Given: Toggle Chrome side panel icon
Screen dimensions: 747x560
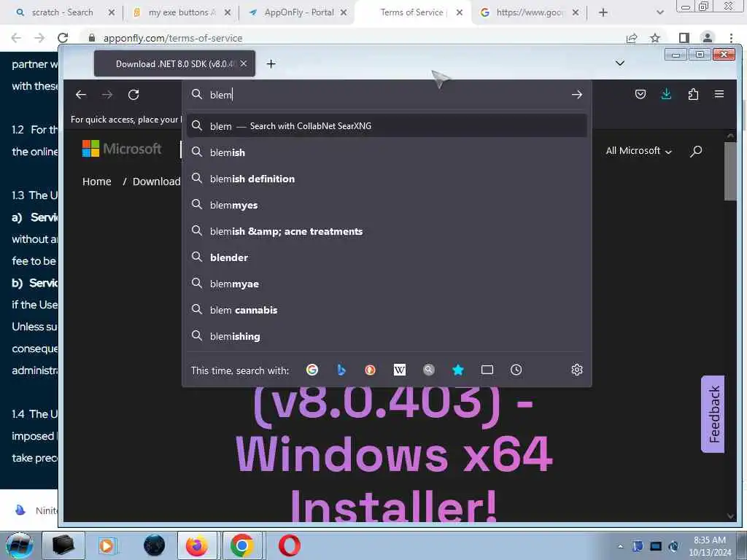Looking at the screenshot, I should click(684, 38).
